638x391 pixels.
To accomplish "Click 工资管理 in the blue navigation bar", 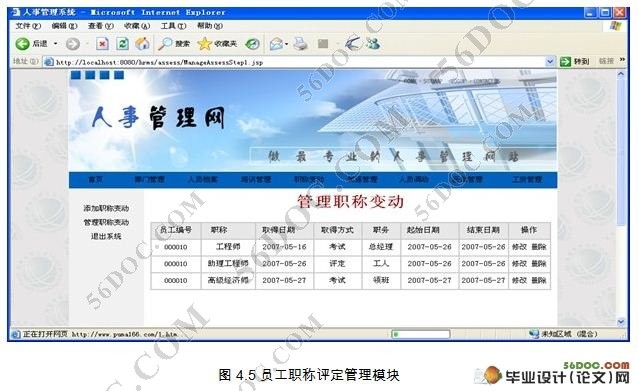I will tap(527, 179).
